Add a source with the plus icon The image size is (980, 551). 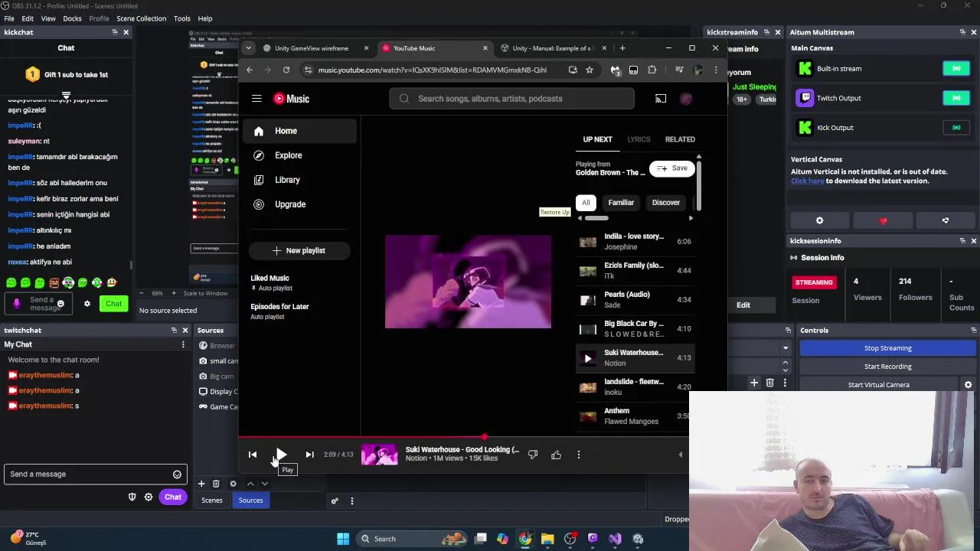pos(201,484)
